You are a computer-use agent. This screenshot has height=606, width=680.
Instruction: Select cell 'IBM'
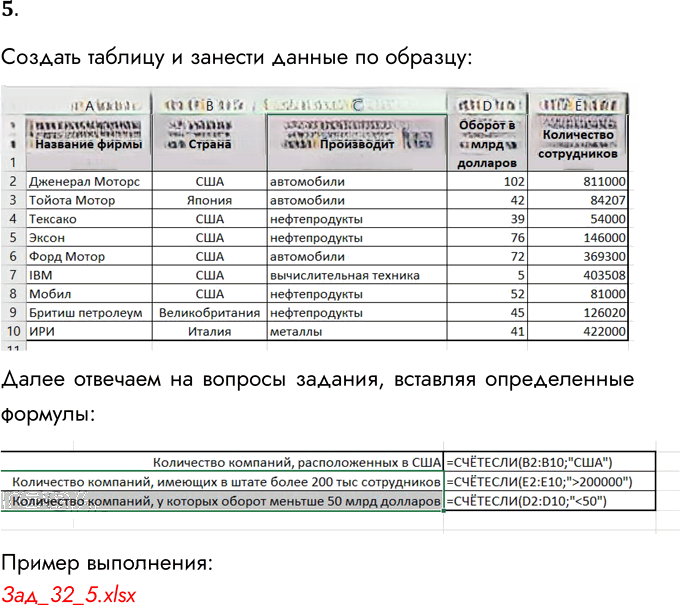coord(89,275)
